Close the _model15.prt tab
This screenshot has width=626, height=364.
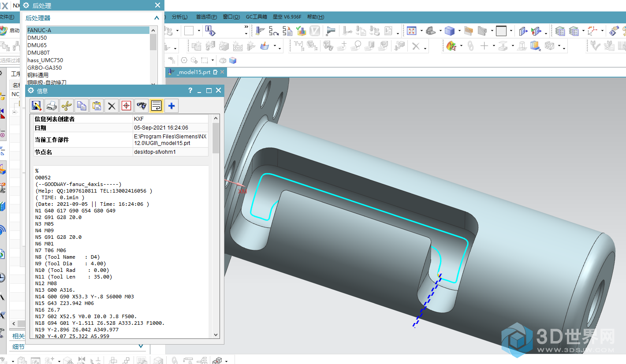tap(222, 72)
